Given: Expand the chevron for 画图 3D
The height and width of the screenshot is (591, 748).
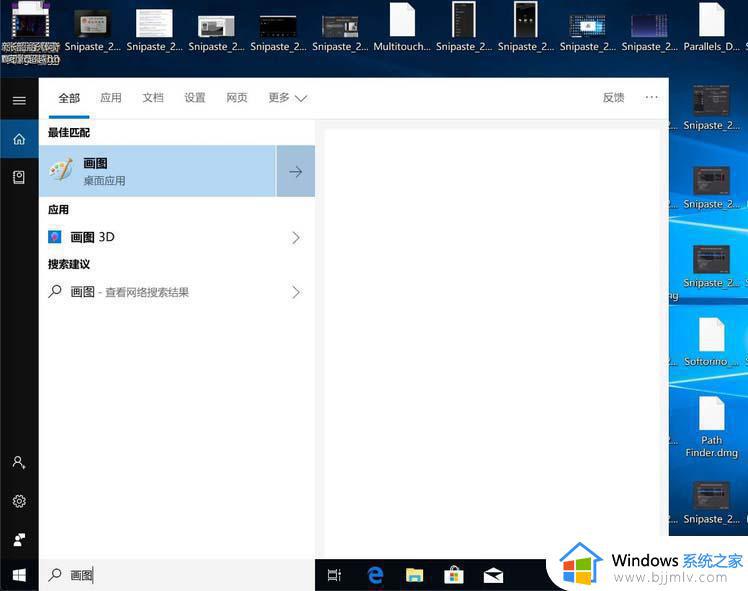Looking at the screenshot, I should [296, 238].
